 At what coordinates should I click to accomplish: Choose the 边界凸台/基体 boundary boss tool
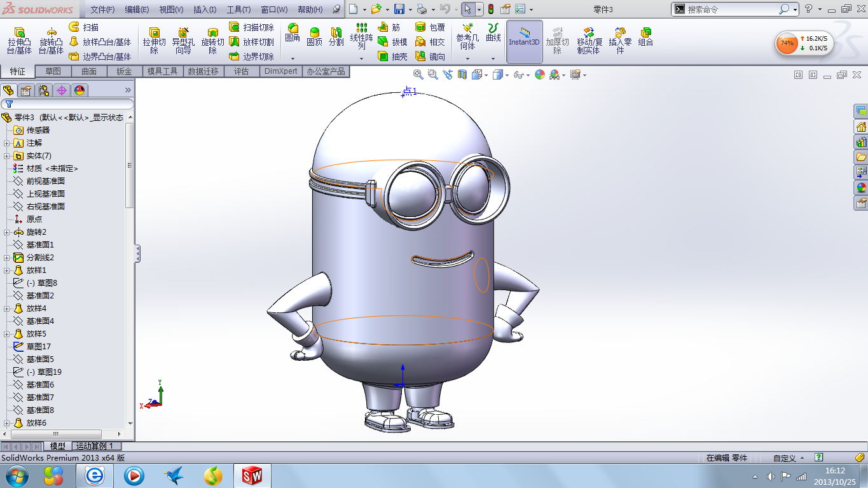pos(99,57)
